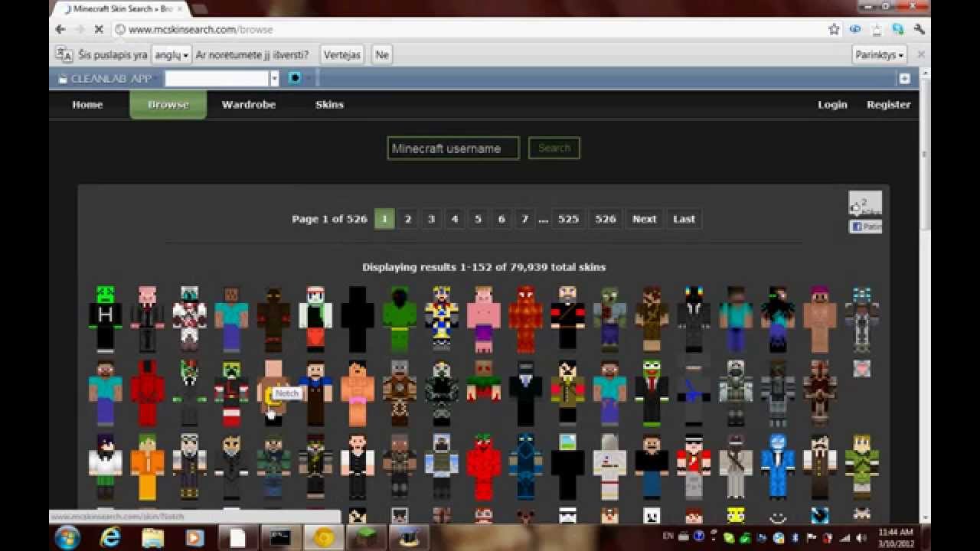Launch Internet Explorer from the taskbar
Image resolution: width=980 pixels, height=551 pixels.
[x=110, y=538]
